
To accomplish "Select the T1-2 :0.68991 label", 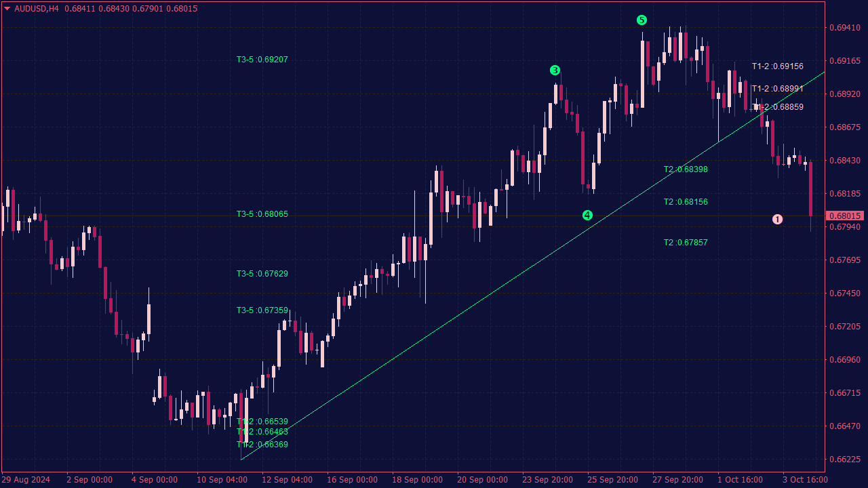I will 778,89.
